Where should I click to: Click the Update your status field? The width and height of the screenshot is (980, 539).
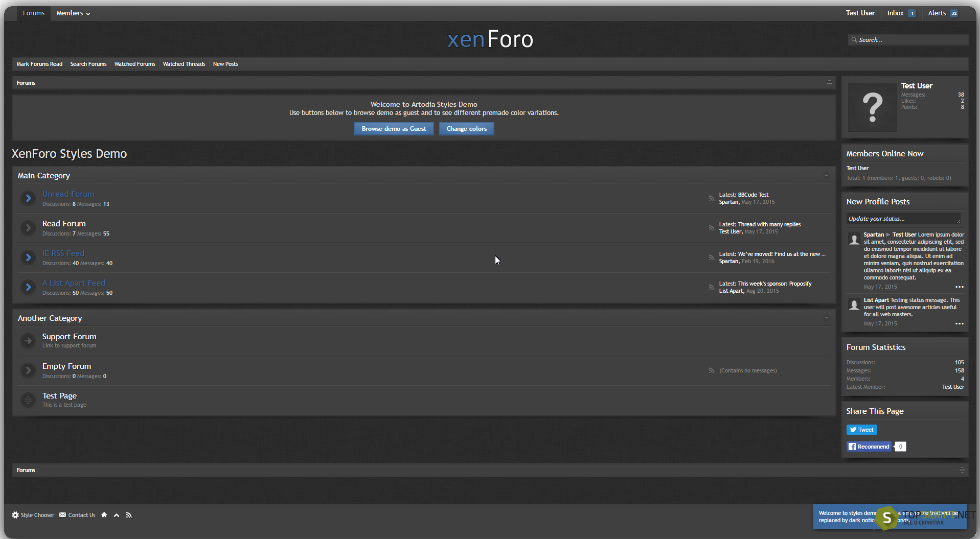point(903,219)
